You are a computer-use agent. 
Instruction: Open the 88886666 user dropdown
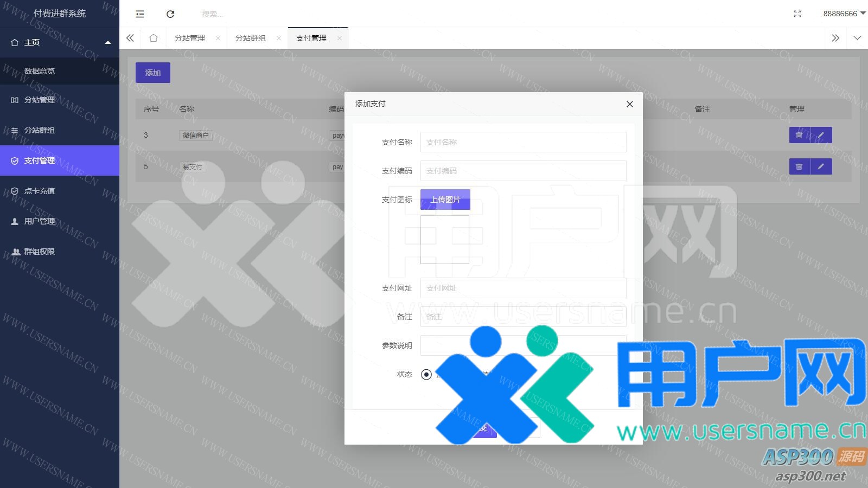(x=844, y=14)
